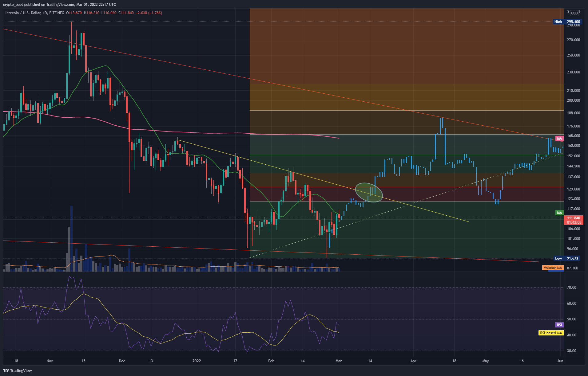The width and height of the screenshot is (588, 376).
Task: Click the countdown timer 01:42:03 under price
Action: coord(574,222)
